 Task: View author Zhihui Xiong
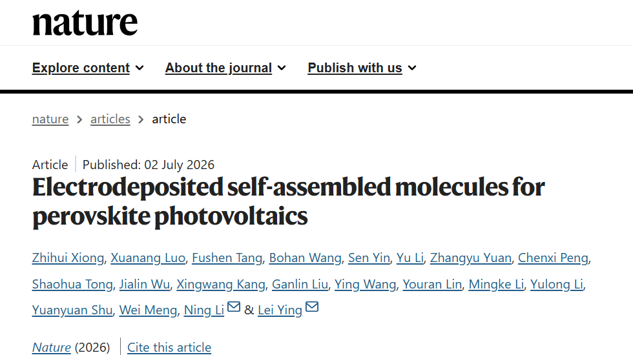pos(68,258)
